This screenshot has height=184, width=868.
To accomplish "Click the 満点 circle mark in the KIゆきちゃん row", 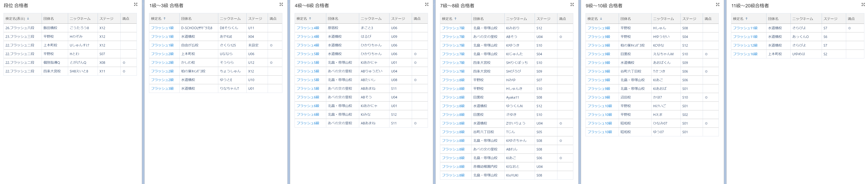I will click(561, 141).
